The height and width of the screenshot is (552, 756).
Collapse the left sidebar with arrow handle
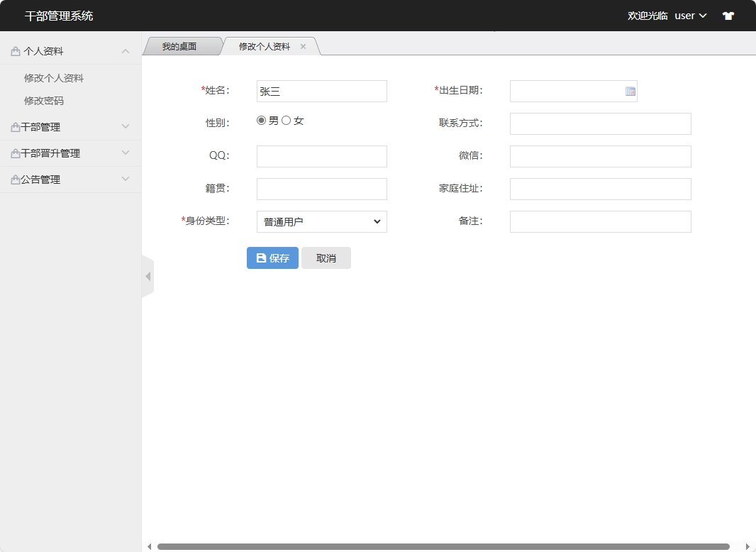tap(148, 276)
